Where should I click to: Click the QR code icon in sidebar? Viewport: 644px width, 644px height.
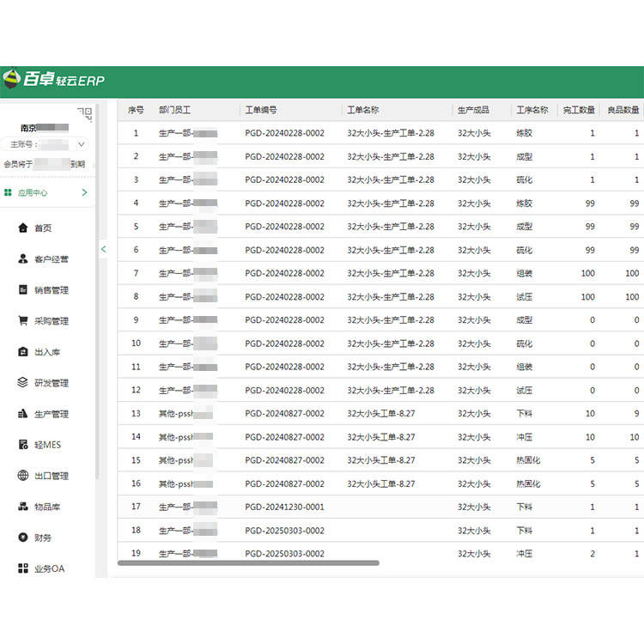(x=84, y=112)
